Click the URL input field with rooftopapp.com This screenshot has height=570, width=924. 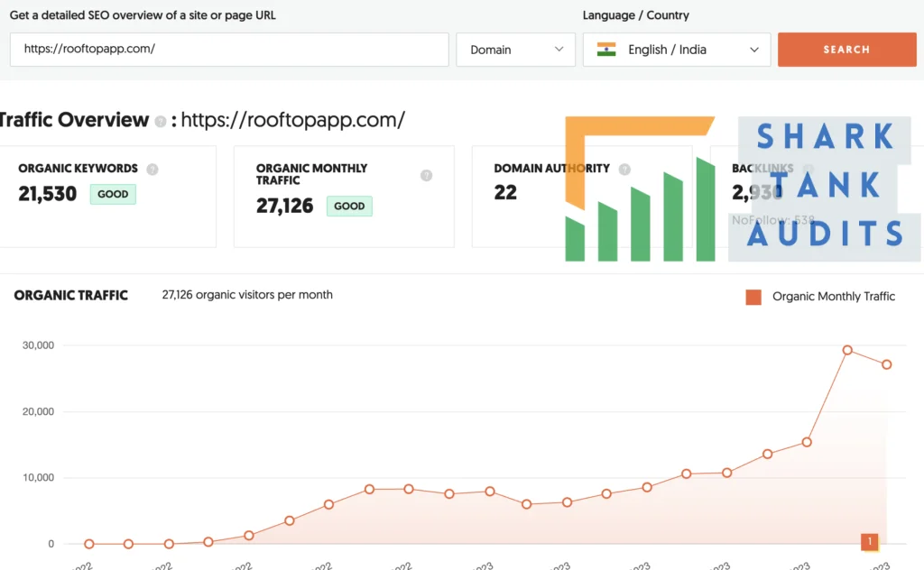(229, 50)
